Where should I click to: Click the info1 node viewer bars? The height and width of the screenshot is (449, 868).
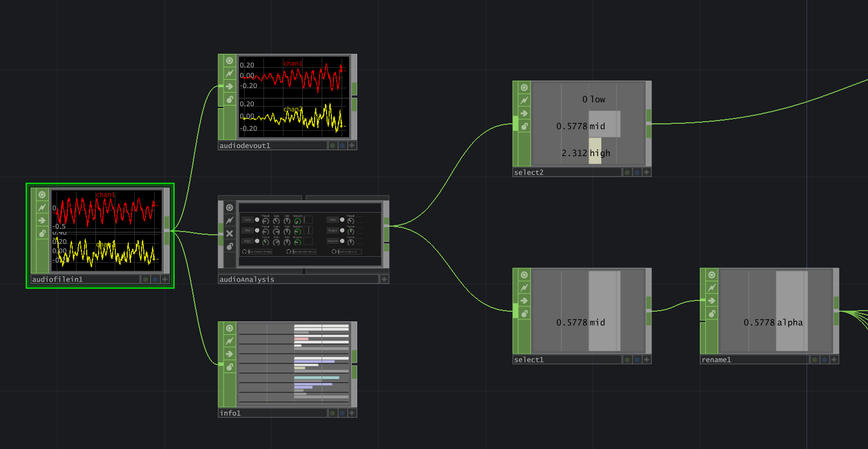(294, 364)
